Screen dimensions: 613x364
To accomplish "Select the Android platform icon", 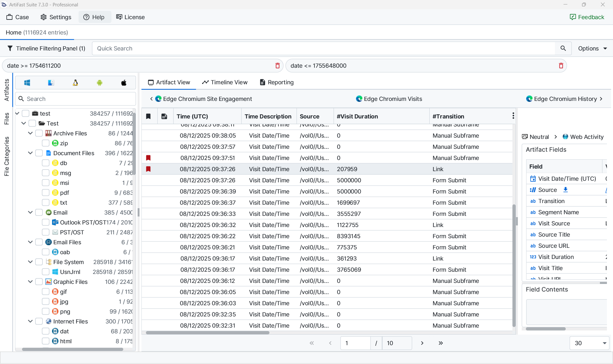I will tap(100, 83).
